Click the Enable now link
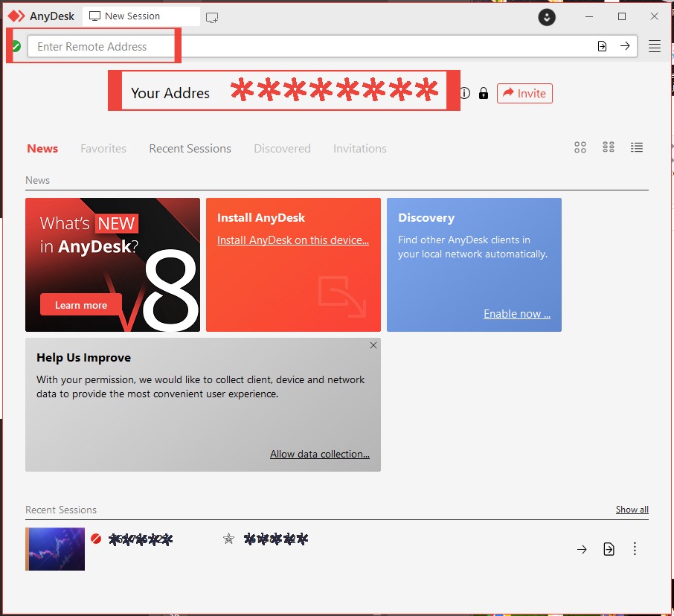 click(x=517, y=314)
